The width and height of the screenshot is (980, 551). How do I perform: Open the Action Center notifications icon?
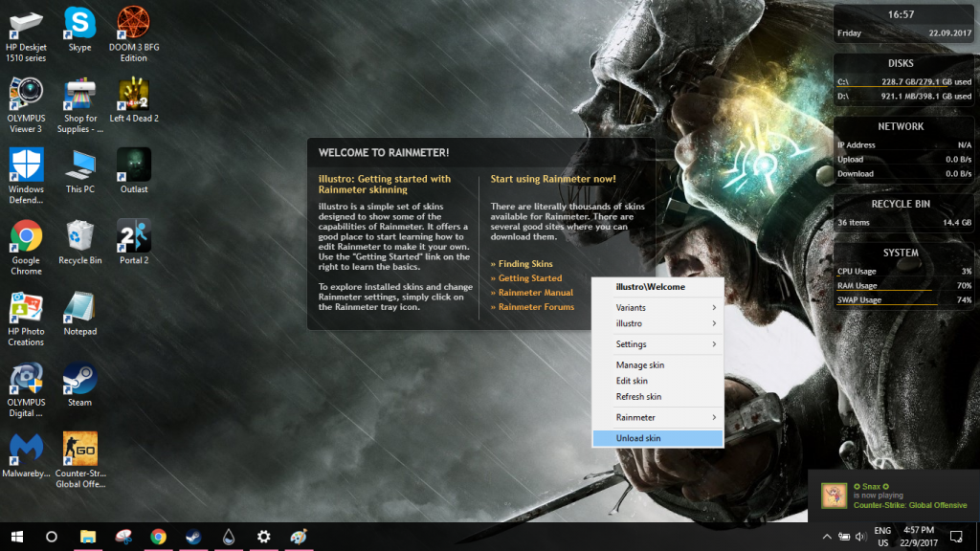tap(956, 537)
